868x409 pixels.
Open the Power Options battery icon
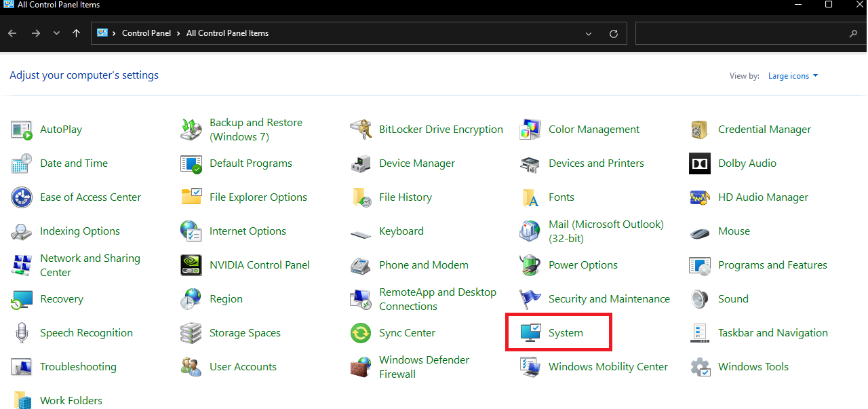coord(530,265)
